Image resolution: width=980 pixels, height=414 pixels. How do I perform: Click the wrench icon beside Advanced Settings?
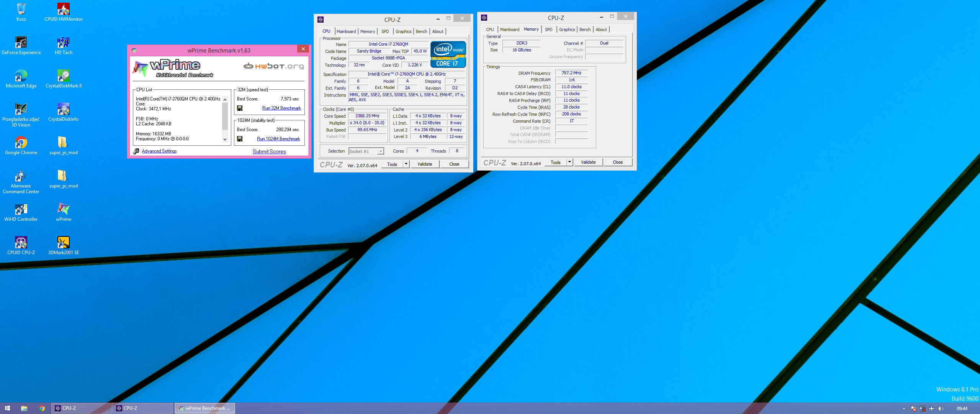pos(136,151)
